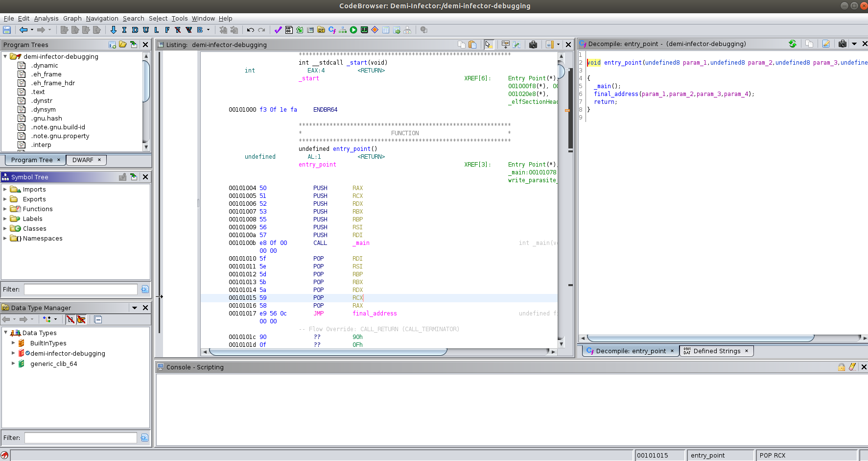Select the .text section in Program Trees
This screenshot has width=868, height=461.
[38, 92]
